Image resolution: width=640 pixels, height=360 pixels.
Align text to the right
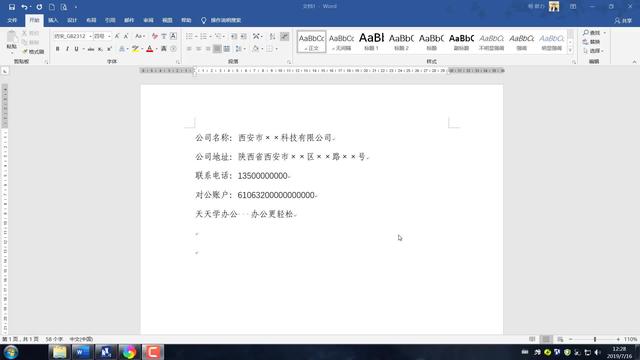208,49
